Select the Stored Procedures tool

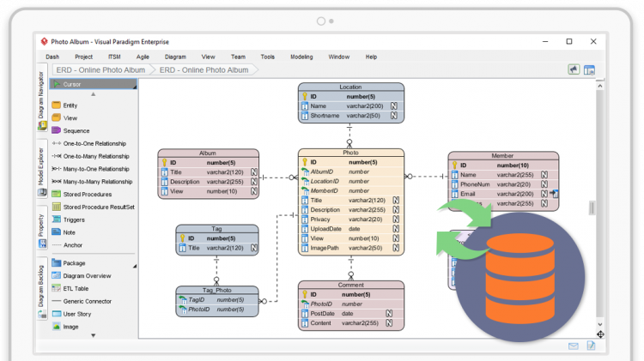click(x=87, y=195)
